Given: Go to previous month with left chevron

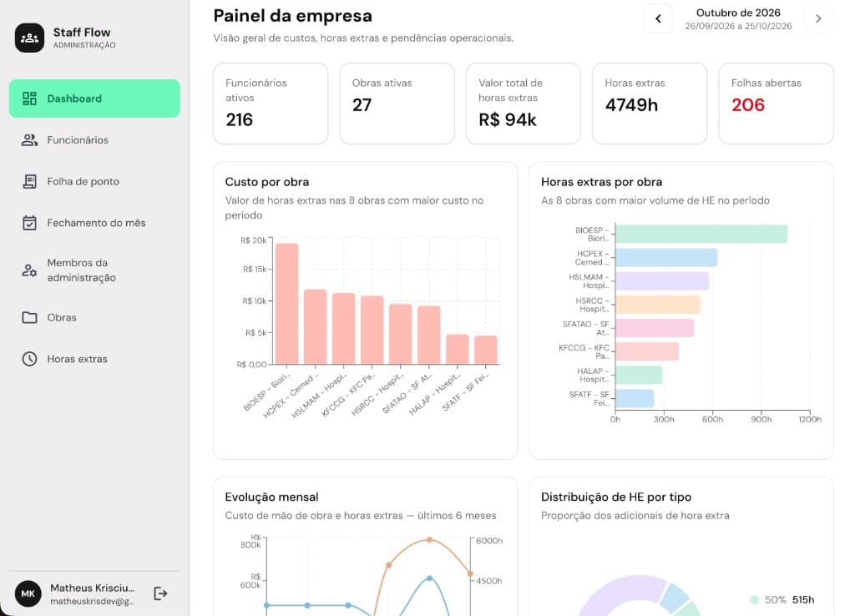Looking at the screenshot, I should coord(658,18).
